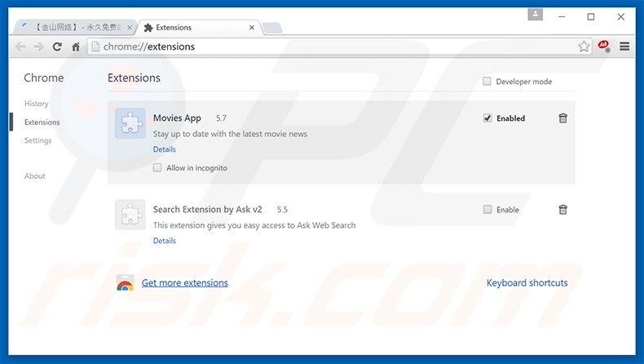This screenshot has width=644, height=364.
Task: Open a new tab
Action: tap(272, 28)
